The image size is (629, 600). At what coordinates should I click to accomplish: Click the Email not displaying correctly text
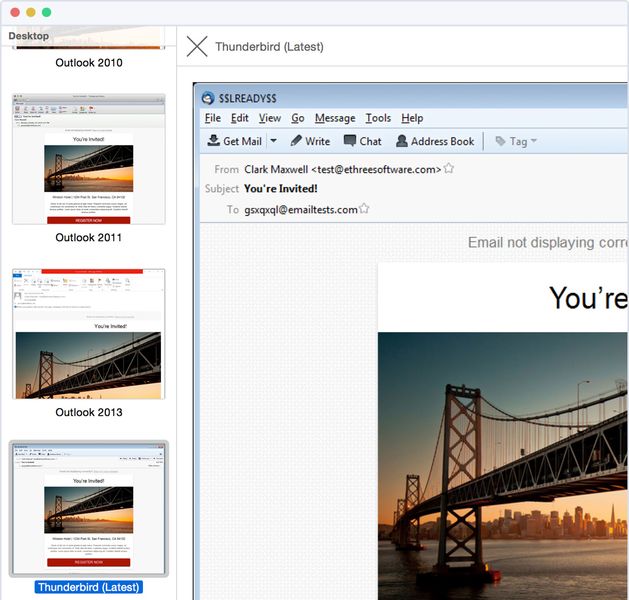(x=547, y=242)
